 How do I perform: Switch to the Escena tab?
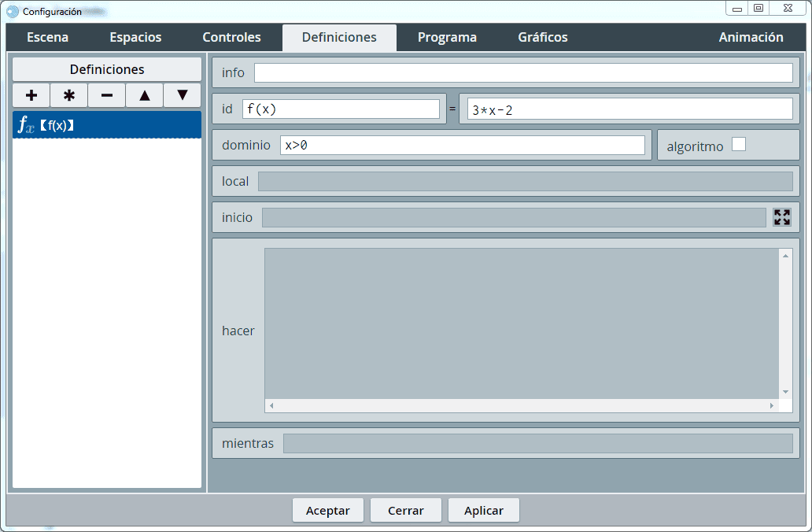click(47, 38)
